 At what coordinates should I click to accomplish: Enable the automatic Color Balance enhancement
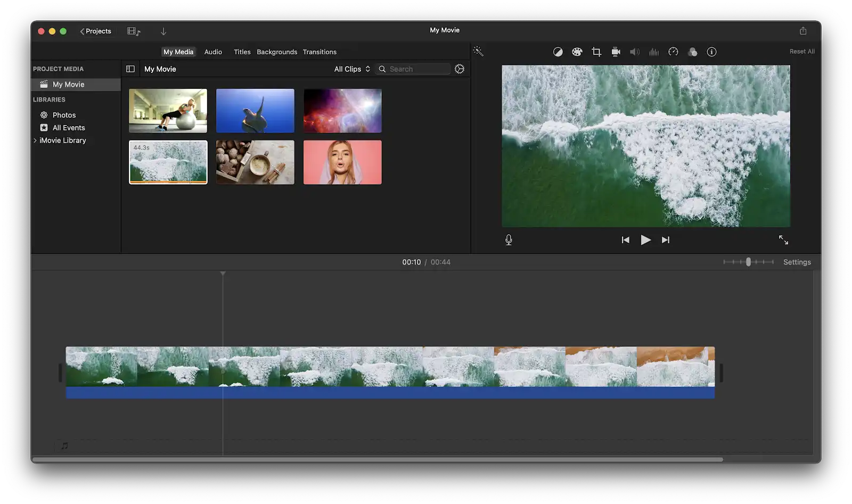[558, 52]
